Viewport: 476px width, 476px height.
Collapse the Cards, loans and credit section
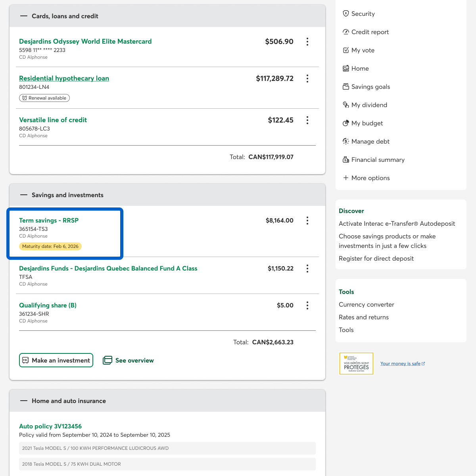click(24, 16)
